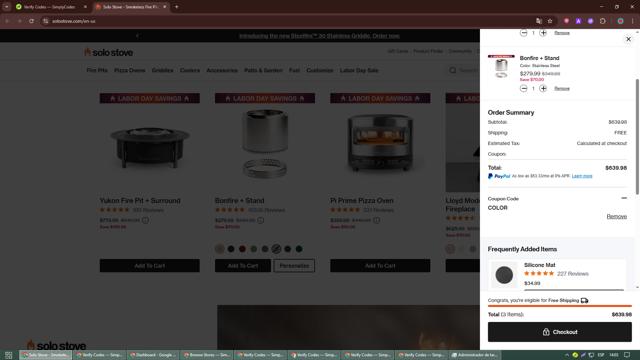Increase Bonfire + Stand quantity with plus
The image size is (640, 360).
(543, 89)
